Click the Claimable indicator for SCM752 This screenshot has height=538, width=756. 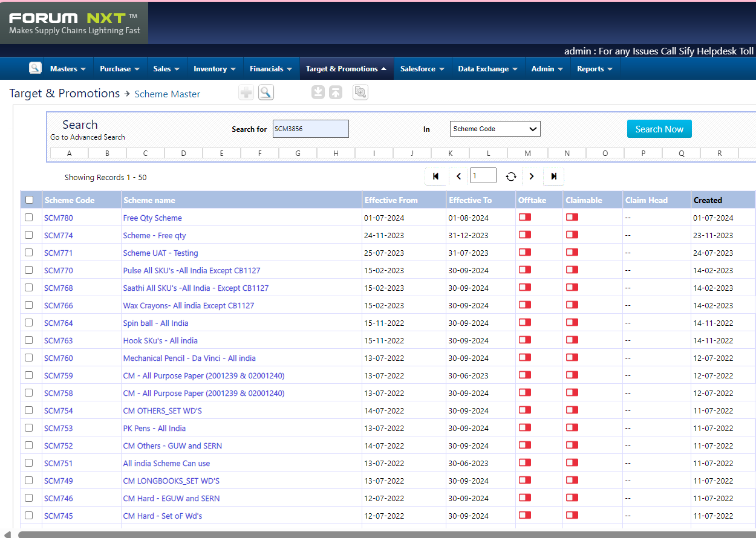click(x=572, y=446)
